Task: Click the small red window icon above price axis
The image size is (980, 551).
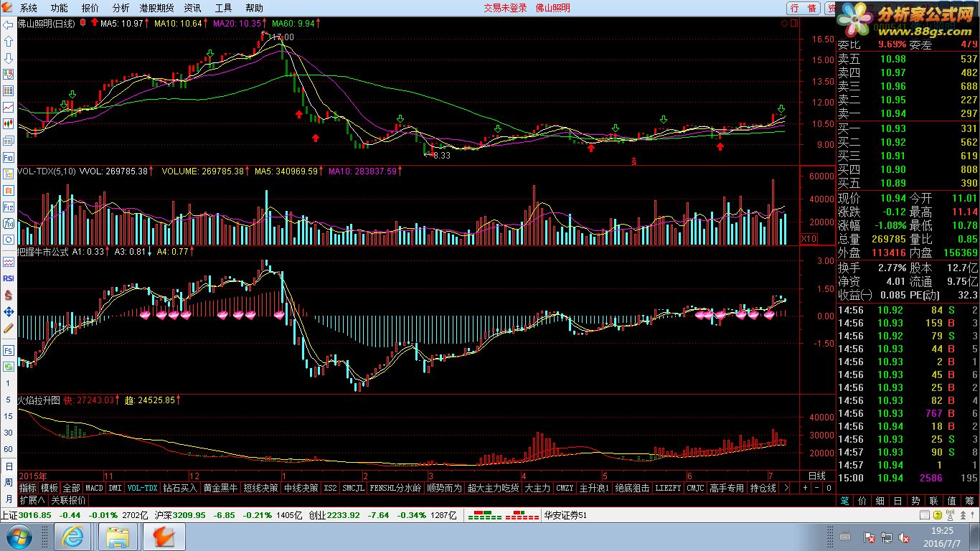Action: click(x=795, y=24)
